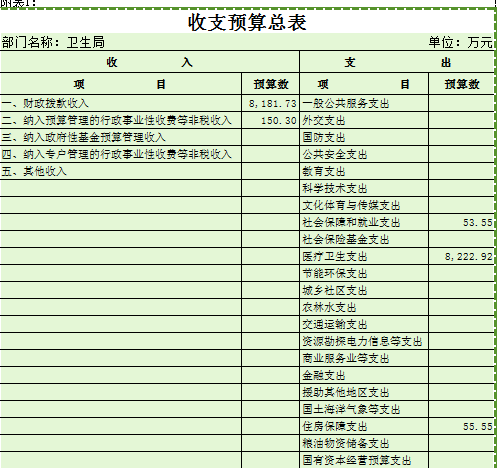Click the amount cell 55.55
This screenshot has height=468, width=498.
coord(461,426)
